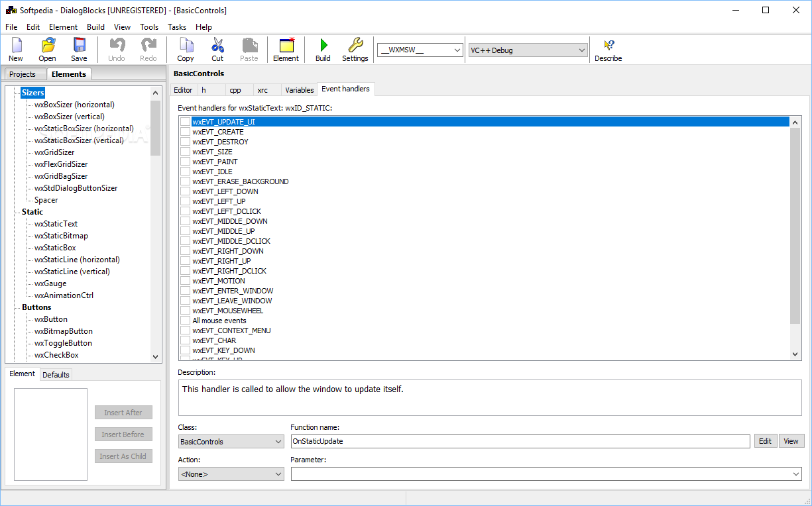Click the Save floppy disk icon
Image resolution: width=812 pixels, height=506 pixels.
(80, 45)
